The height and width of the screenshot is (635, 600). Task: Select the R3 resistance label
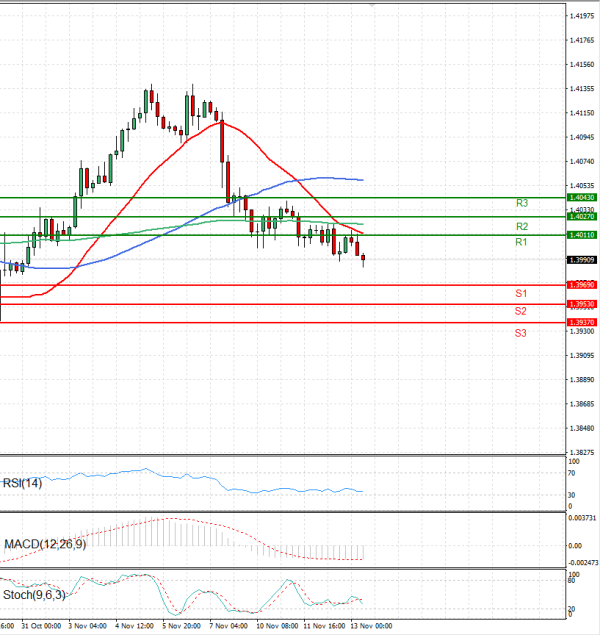pos(522,203)
